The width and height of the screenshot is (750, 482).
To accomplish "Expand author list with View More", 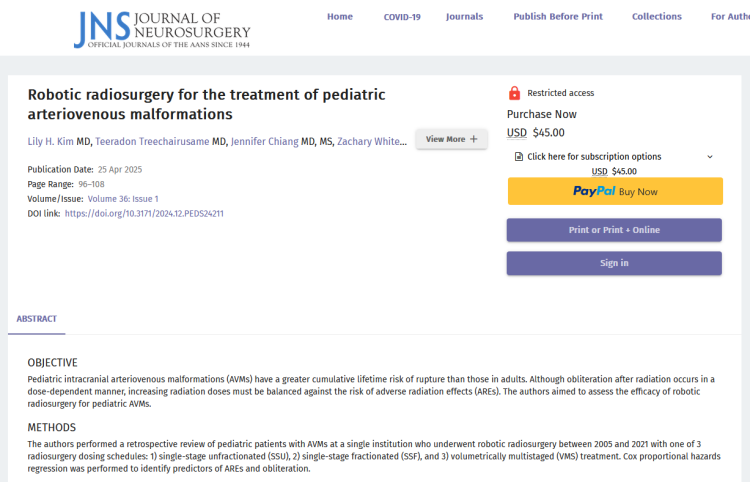I will (x=451, y=139).
